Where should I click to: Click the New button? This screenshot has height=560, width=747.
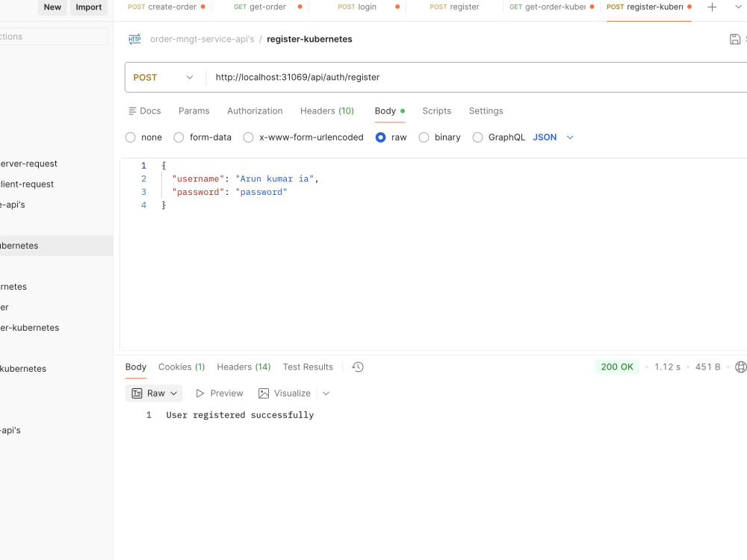pos(52,7)
